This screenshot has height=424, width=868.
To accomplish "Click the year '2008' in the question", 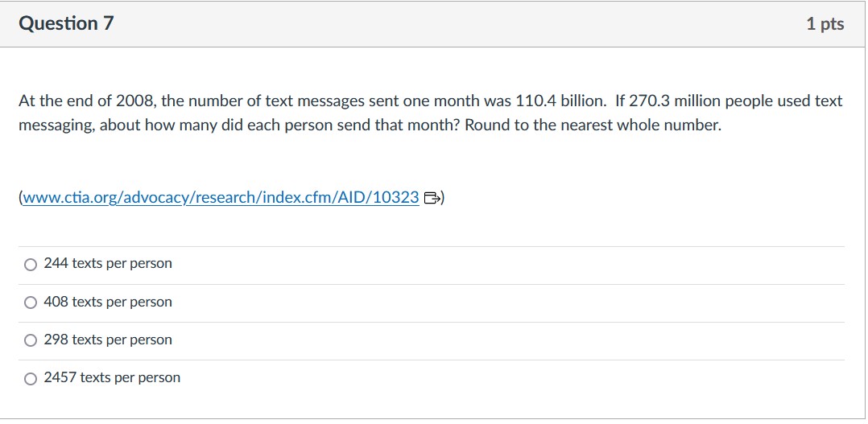I will pyautogui.click(x=134, y=101).
